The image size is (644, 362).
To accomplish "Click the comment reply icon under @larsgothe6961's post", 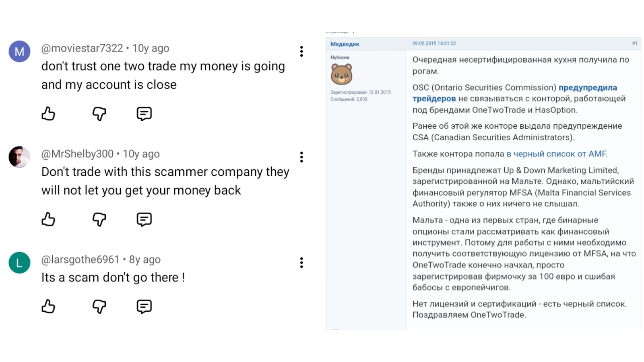I will pyautogui.click(x=144, y=306).
